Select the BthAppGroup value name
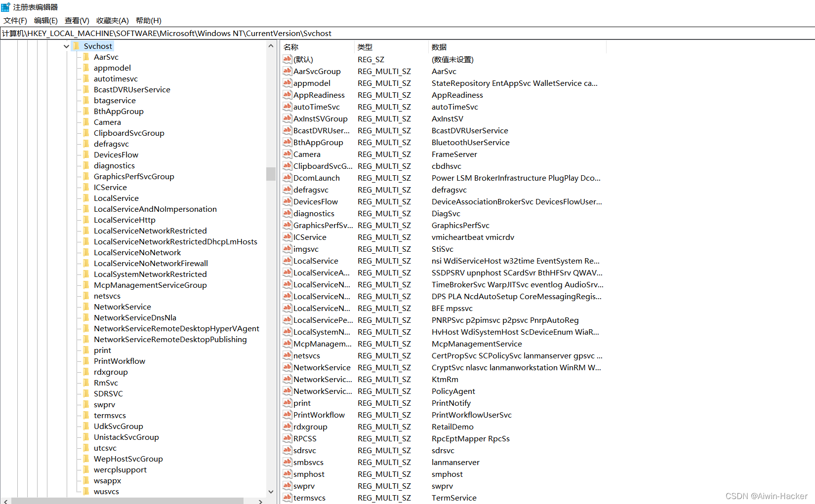The width and height of the screenshot is (815, 504). point(318,142)
